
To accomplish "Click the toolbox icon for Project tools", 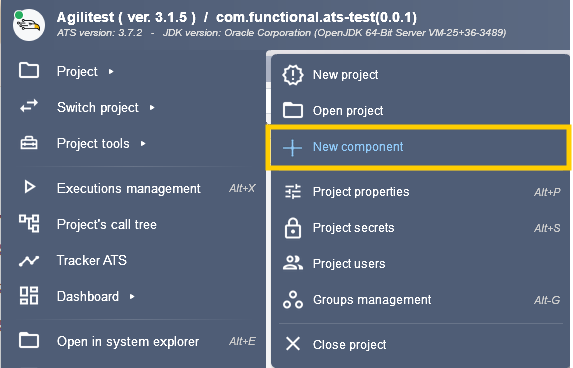I will (29, 143).
